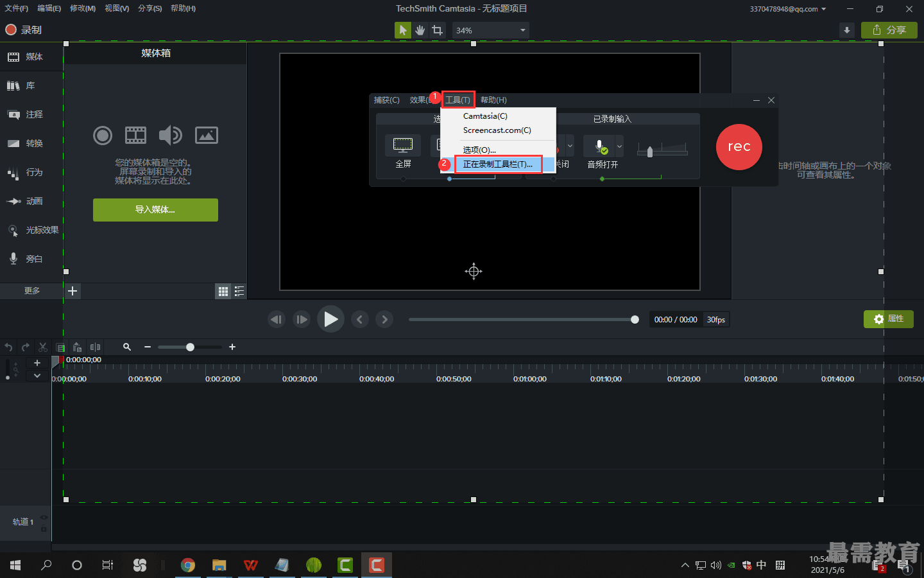Image resolution: width=924 pixels, height=578 pixels.
Task: Click the timeline zoom in plus button
Action: click(232, 347)
